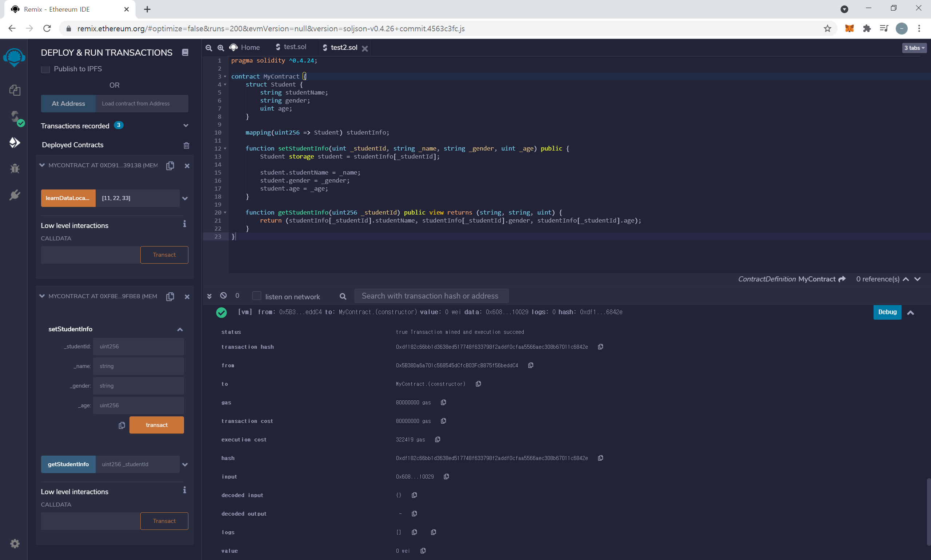Viewport: 931px width, 560px height.
Task: Open the Plugin manager plug icon
Action: 15,195
